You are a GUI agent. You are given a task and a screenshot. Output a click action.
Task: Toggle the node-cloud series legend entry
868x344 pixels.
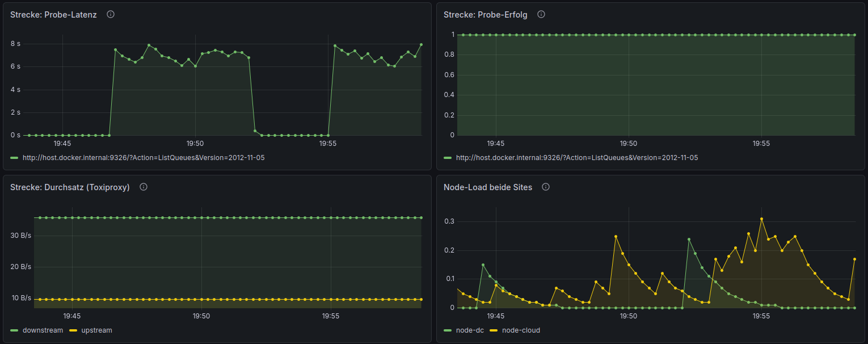521,330
